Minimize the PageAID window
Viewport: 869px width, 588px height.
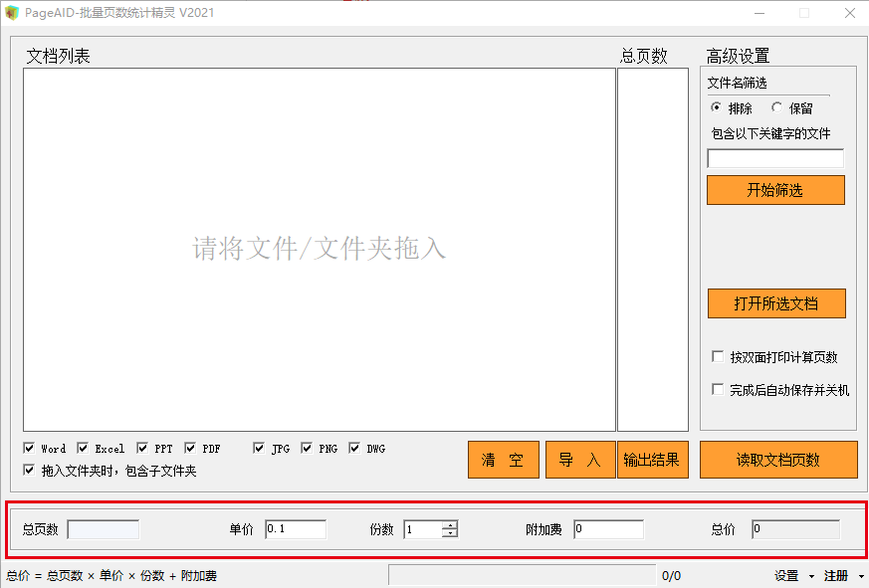coord(760,13)
